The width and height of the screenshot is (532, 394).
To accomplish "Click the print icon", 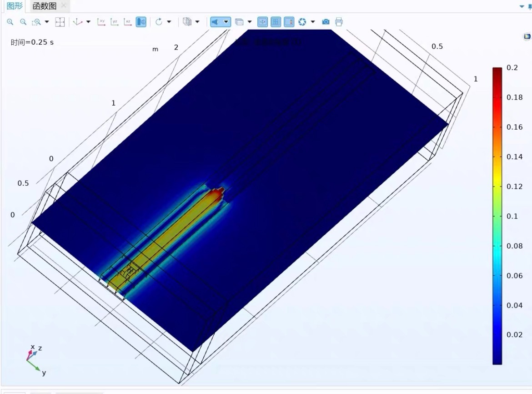I will (x=339, y=22).
